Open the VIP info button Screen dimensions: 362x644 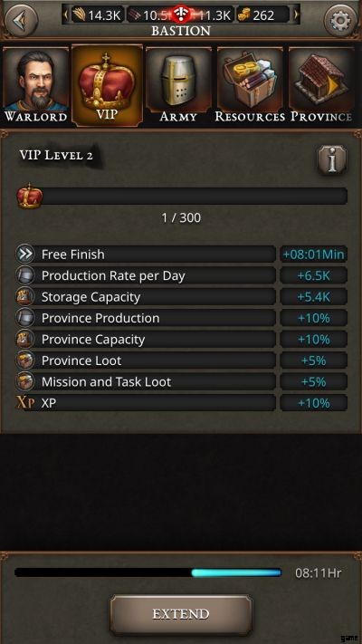pyautogui.click(x=332, y=160)
